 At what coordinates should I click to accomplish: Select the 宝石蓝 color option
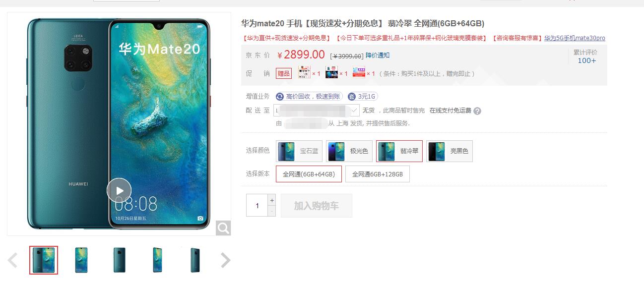pos(299,151)
